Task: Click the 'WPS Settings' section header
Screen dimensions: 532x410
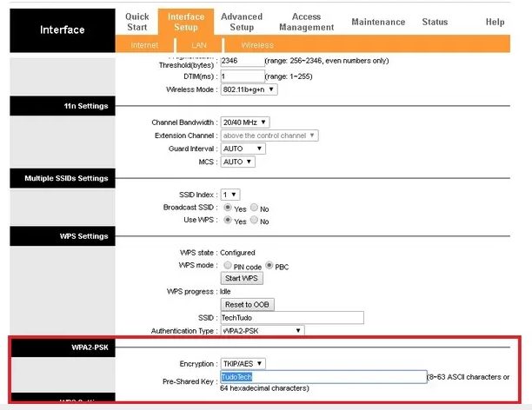Action: coord(63,236)
